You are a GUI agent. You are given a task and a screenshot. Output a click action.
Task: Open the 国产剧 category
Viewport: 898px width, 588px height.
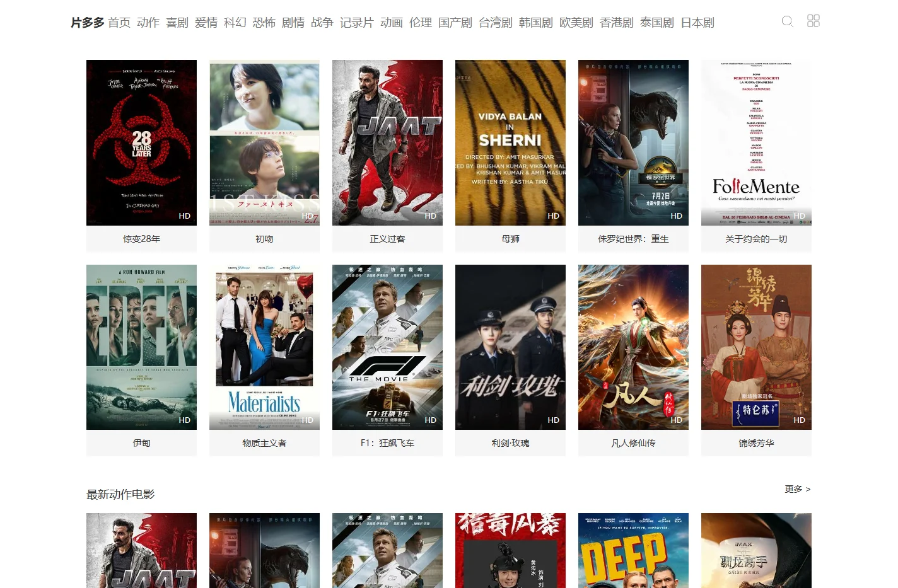coord(455,23)
